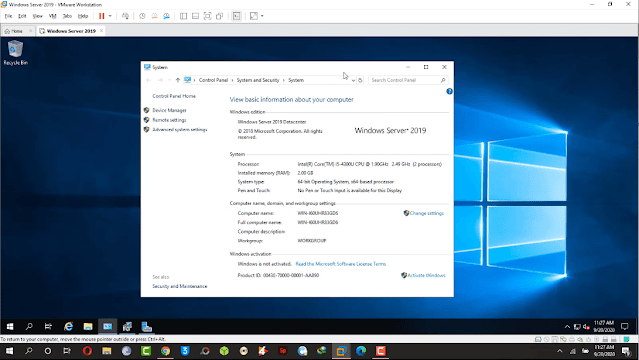Click Advanced system settings link
This screenshot has width=639, height=360.
click(180, 130)
